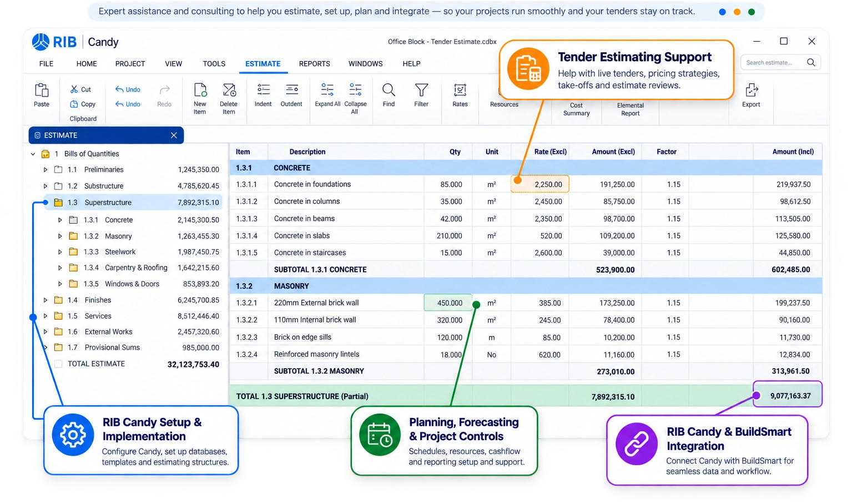This screenshot has height=504, width=852.
Task: Click the Resources toolbar button
Action: pos(504,104)
